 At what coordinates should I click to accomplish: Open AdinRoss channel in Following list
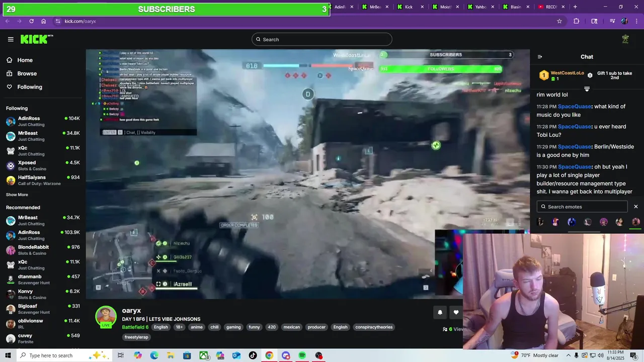[43, 121]
